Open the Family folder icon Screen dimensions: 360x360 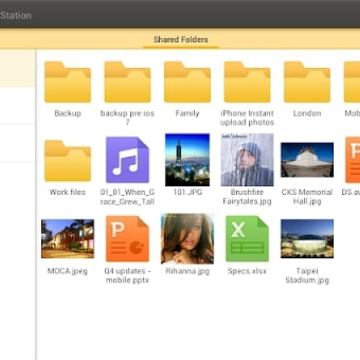coord(187,82)
